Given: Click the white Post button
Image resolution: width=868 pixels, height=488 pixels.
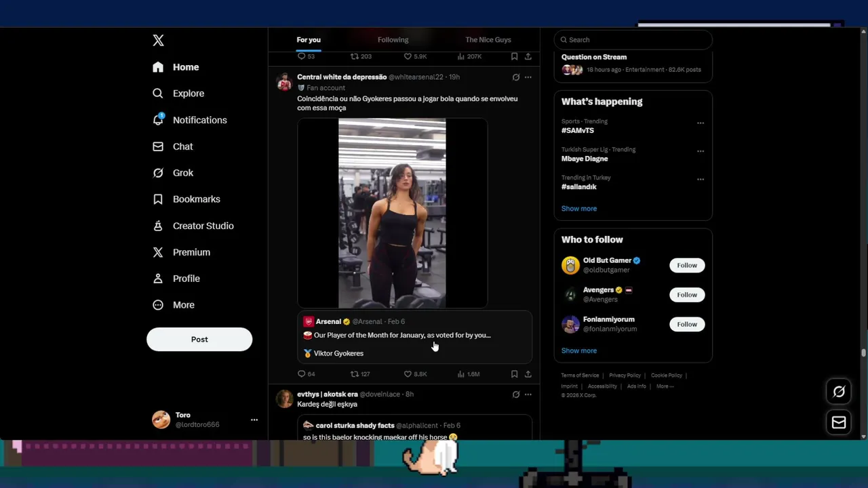Looking at the screenshot, I should coord(199,340).
